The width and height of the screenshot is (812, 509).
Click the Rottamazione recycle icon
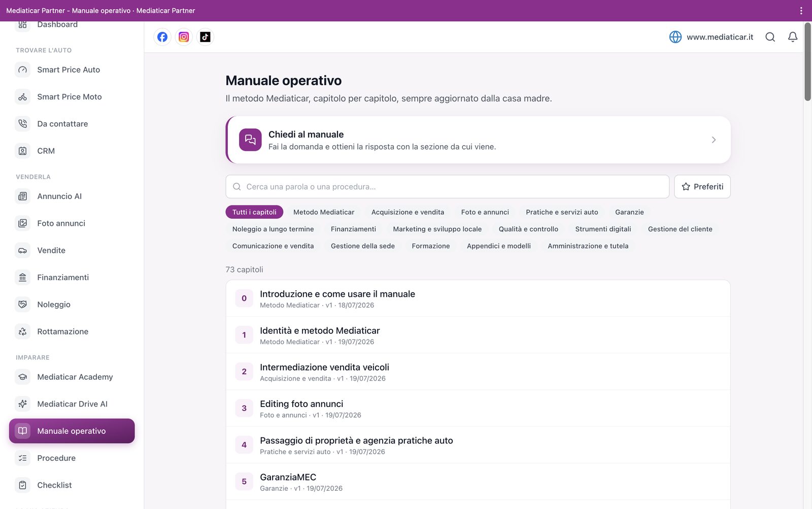23,331
